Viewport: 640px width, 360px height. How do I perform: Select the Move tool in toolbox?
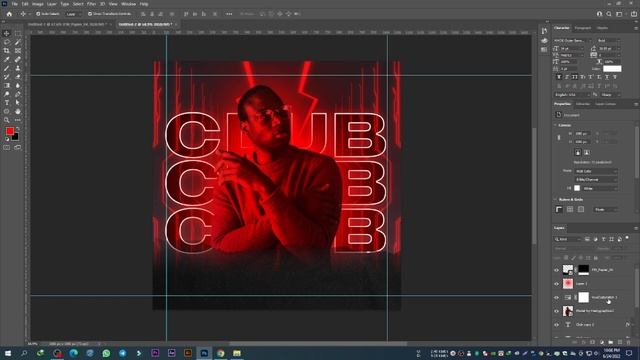(7, 33)
